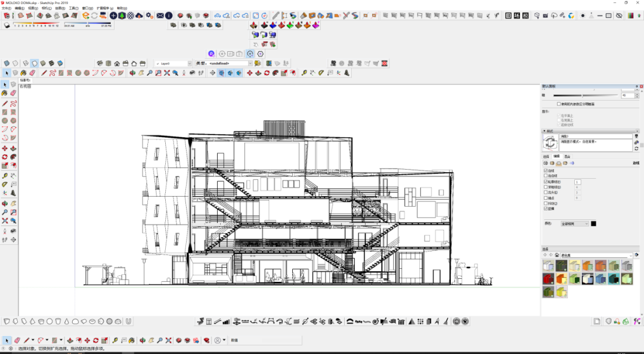644x354 pixels.
Task: Select the Eraser tool in left vertical toolbar
Action: tap(14, 93)
